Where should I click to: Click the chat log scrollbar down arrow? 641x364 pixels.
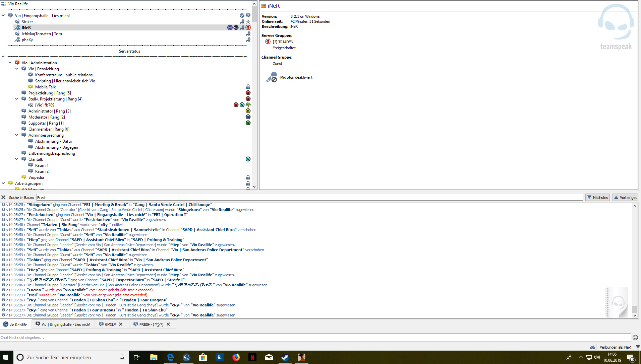635,315
